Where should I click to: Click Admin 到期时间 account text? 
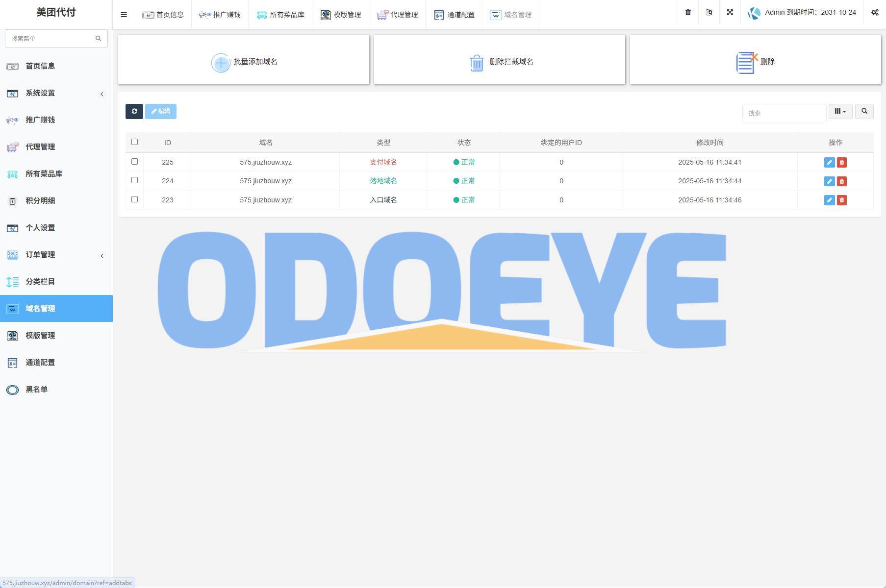[x=810, y=12]
